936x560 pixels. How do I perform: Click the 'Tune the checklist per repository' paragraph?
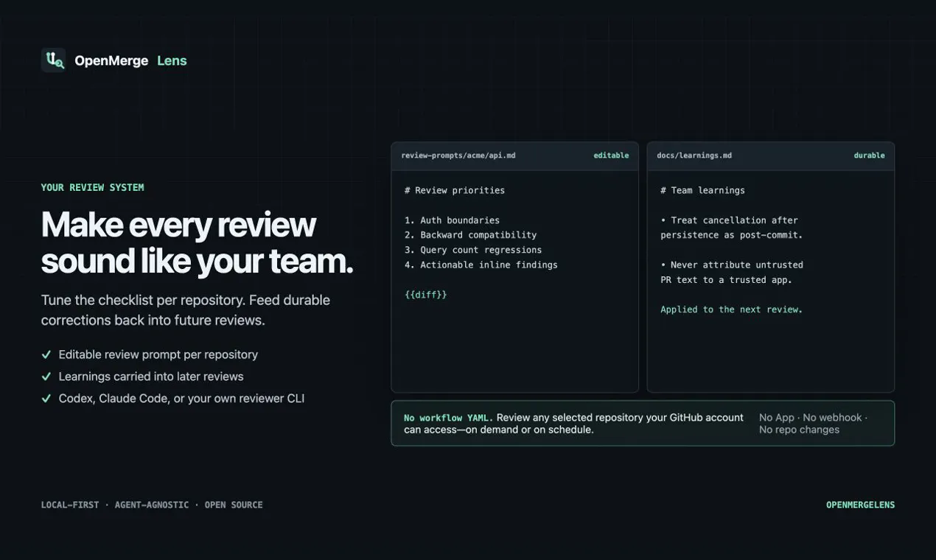pos(186,310)
